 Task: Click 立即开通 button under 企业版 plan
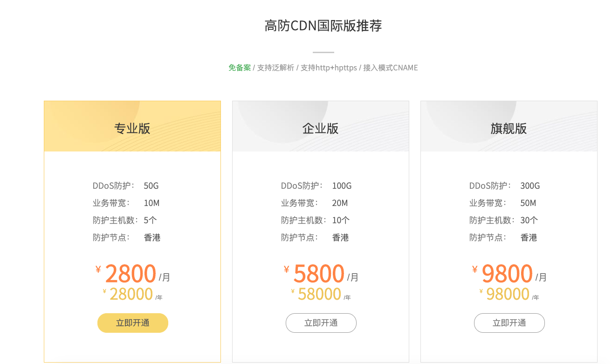321,323
